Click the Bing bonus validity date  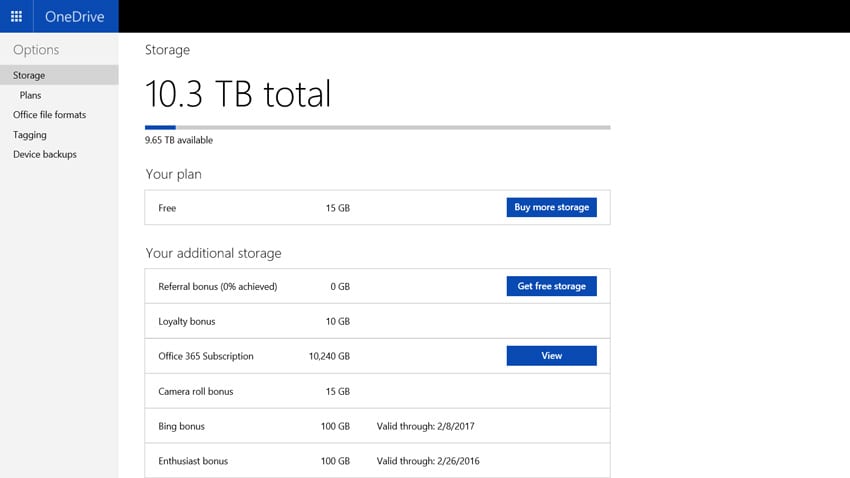(425, 426)
